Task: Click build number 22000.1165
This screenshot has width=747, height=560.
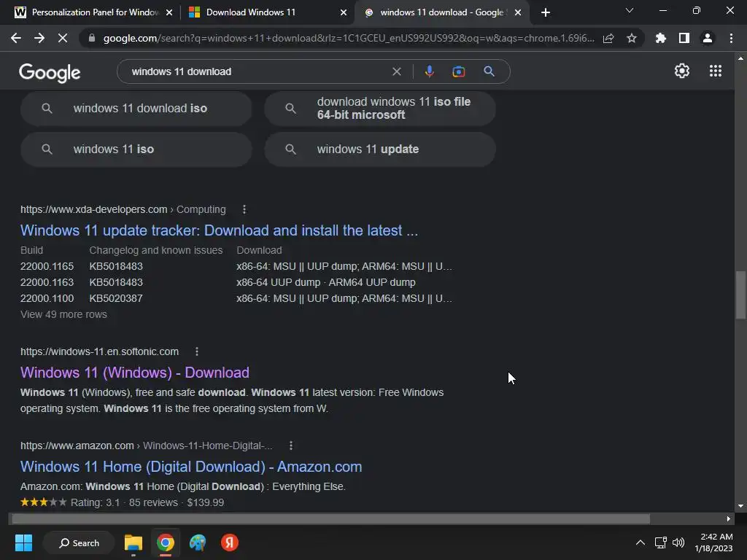Action: (47, 266)
